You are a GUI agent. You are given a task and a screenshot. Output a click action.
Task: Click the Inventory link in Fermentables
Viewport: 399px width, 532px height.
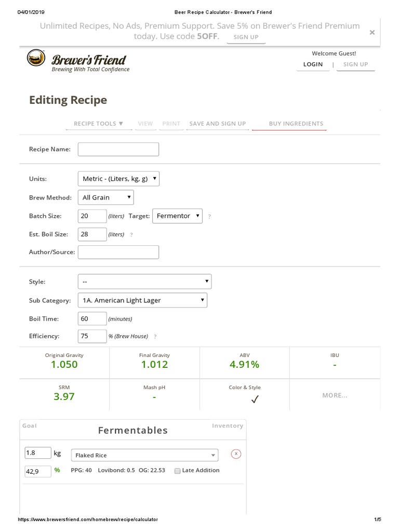(x=228, y=426)
